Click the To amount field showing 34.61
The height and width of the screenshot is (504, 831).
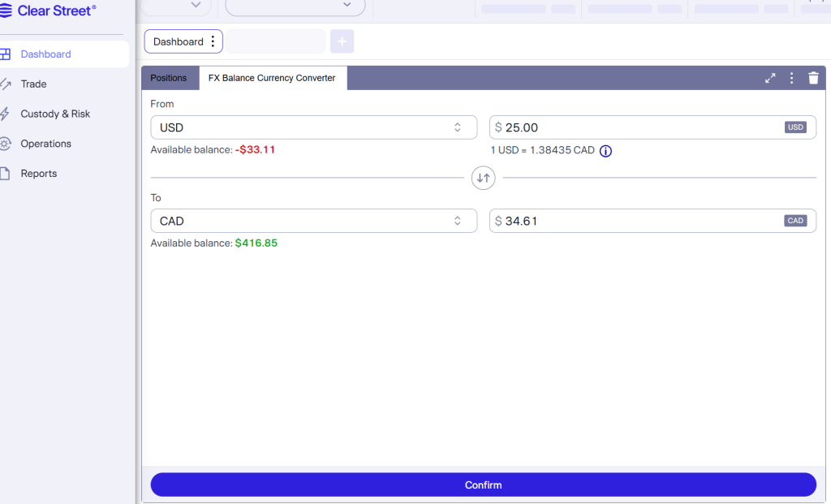click(x=652, y=221)
